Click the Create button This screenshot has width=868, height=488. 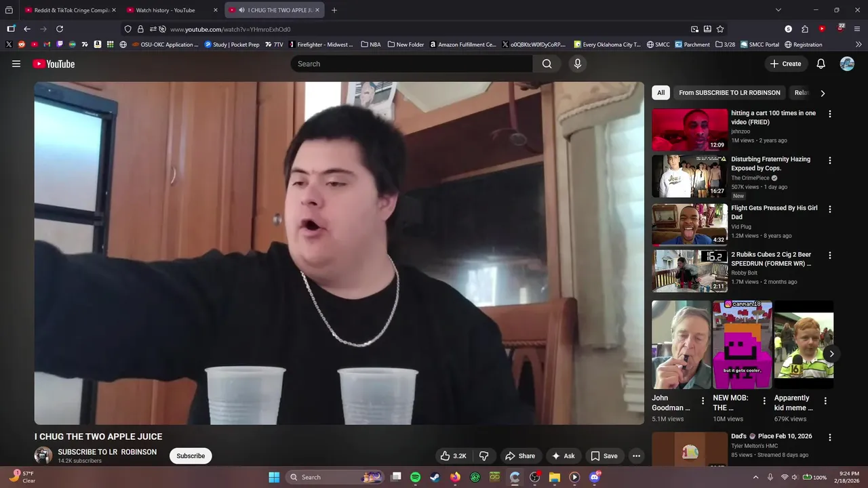pyautogui.click(x=786, y=64)
